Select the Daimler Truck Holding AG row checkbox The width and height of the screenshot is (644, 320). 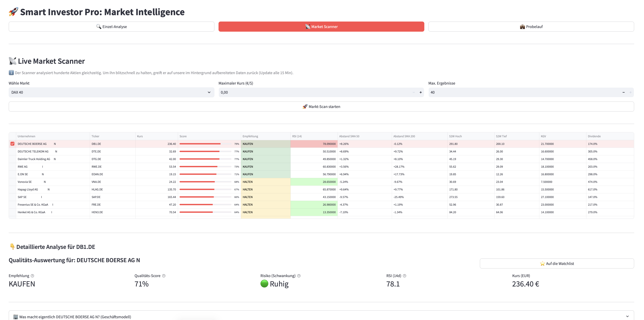(12, 159)
